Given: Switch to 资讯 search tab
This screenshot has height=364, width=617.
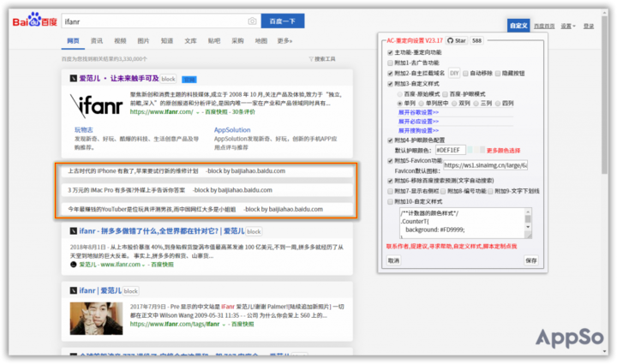Looking at the screenshot, I should tap(97, 41).
